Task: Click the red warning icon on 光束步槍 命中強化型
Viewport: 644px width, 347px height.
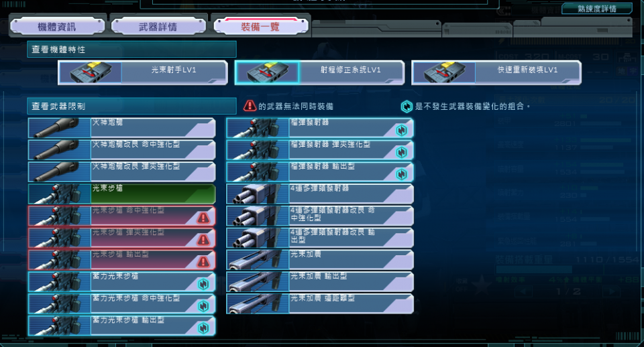Action: pos(203,218)
